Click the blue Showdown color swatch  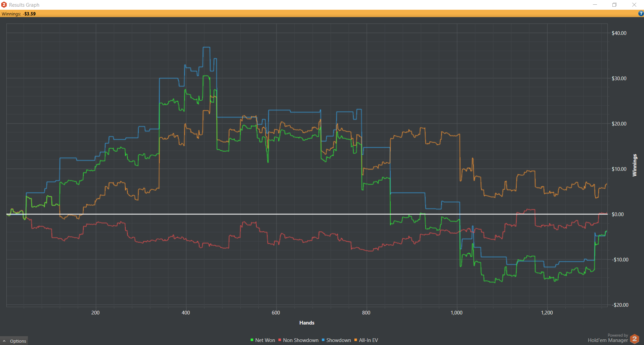(323, 340)
